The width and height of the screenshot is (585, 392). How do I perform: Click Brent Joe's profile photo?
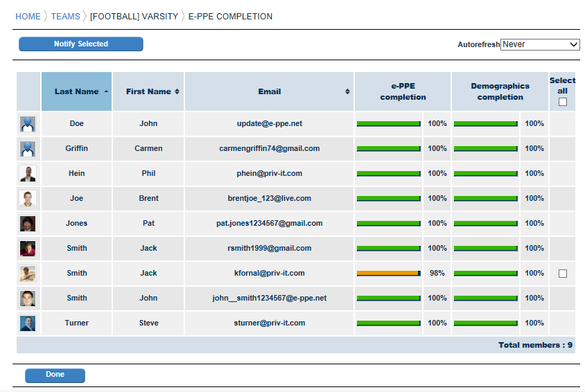pyautogui.click(x=28, y=199)
